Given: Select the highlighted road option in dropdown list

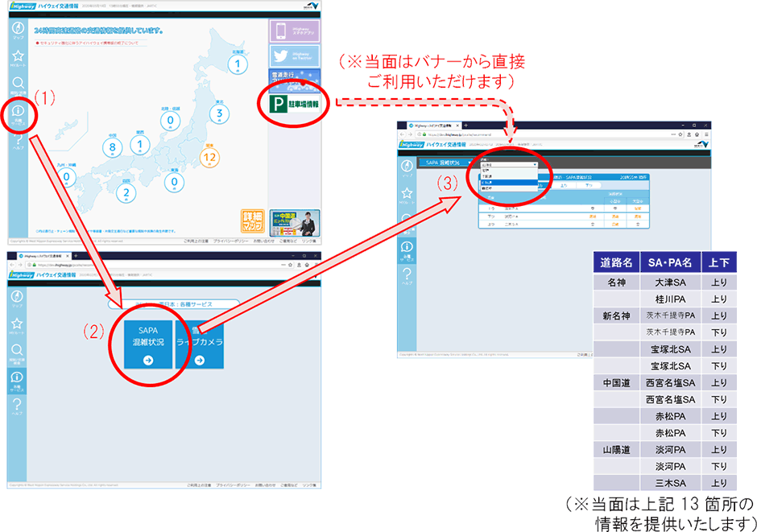Looking at the screenshot, I should pyautogui.click(x=508, y=183).
